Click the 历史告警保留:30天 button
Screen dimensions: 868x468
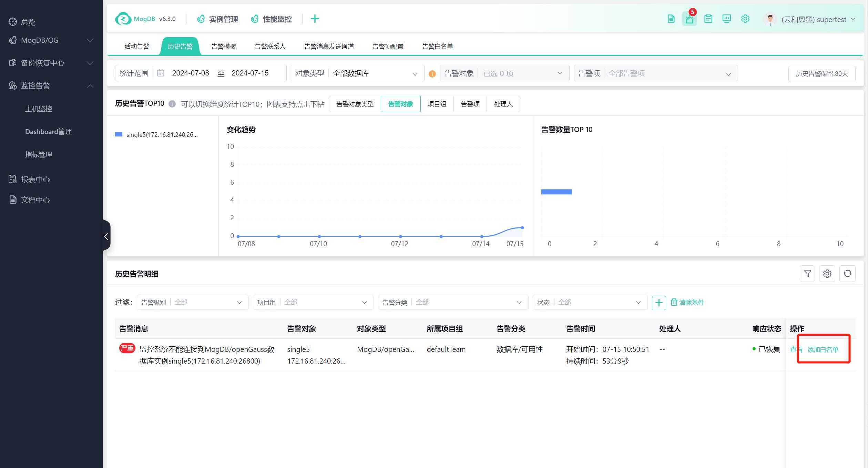point(822,73)
